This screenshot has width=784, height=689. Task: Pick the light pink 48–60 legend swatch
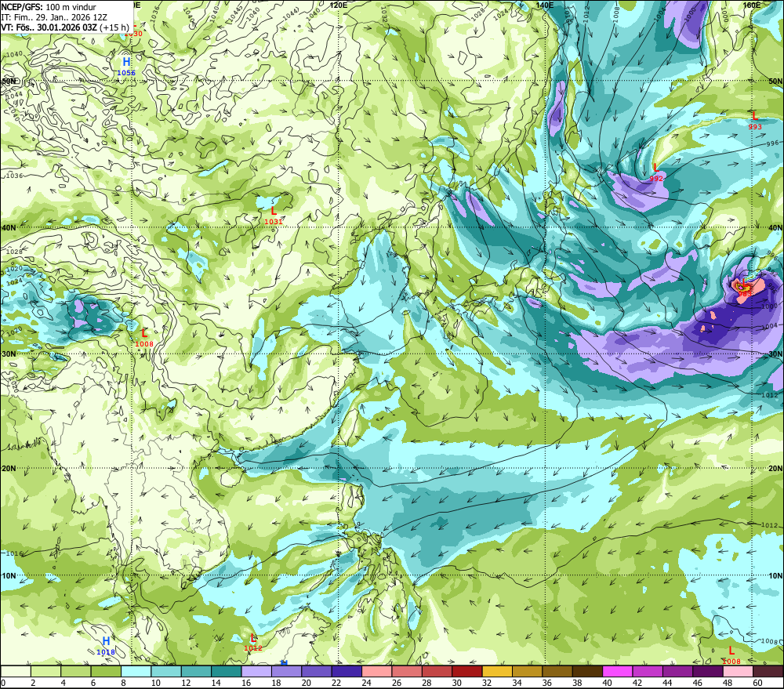[x=738, y=671]
